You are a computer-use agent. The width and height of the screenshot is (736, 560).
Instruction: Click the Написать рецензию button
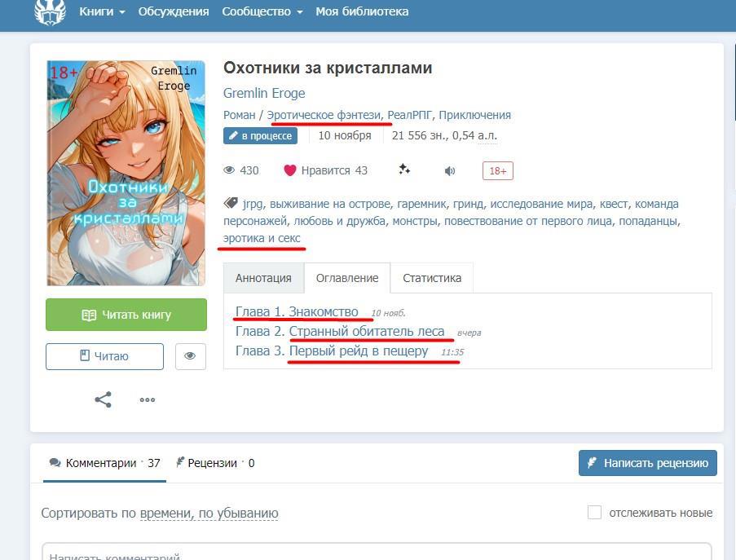point(648,463)
